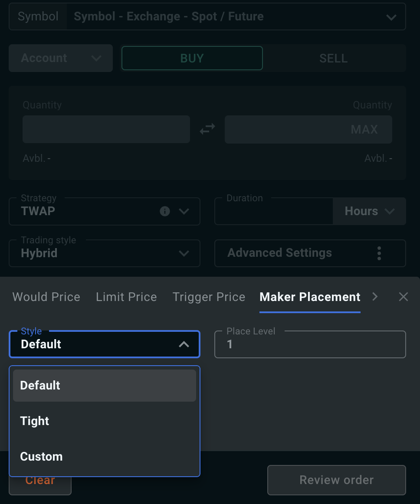Open the Advanced Settings three-dot menu
The height and width of the screenshot is (504, 420).
point(379,253)
